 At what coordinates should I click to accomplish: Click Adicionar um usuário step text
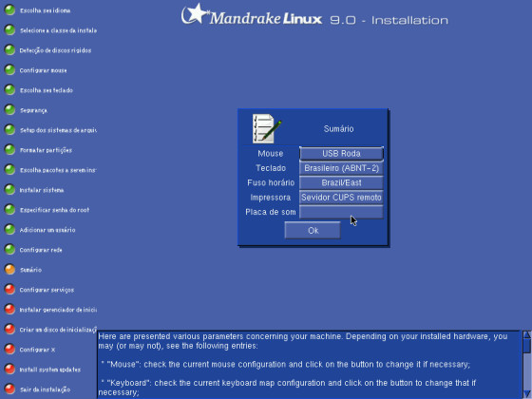coord(47,230)
